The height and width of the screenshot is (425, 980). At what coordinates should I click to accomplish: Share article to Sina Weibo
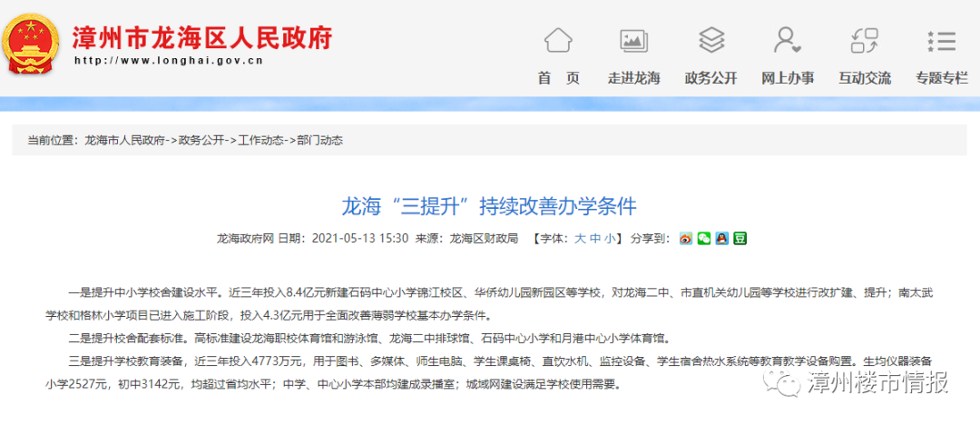pyautogui.click(x=685, y=239)
